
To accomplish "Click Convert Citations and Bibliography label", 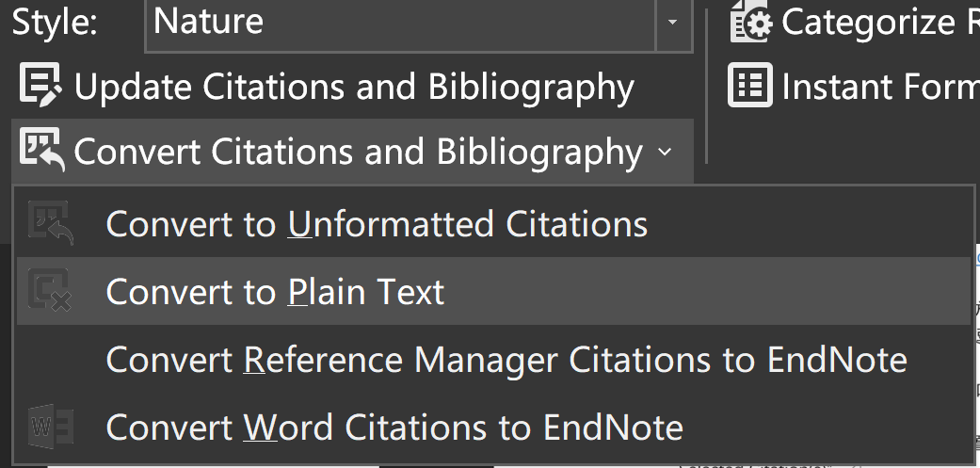I will tap(358, 152).
